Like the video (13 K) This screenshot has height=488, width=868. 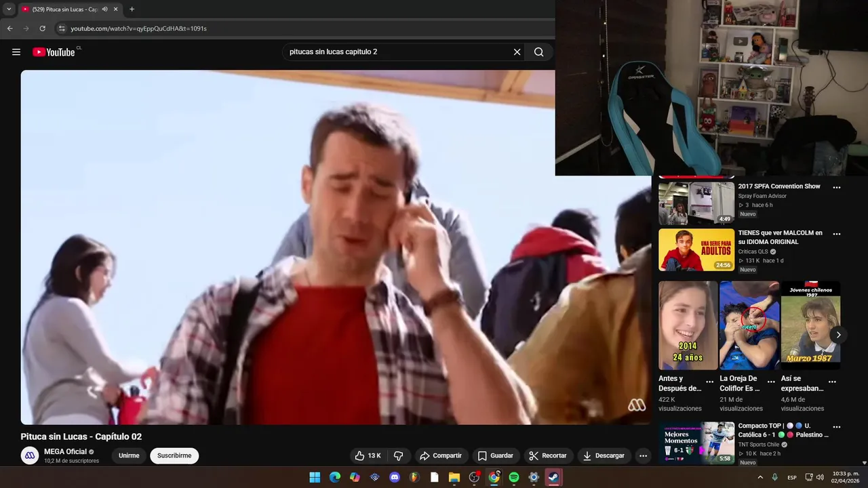click(368, 455)
